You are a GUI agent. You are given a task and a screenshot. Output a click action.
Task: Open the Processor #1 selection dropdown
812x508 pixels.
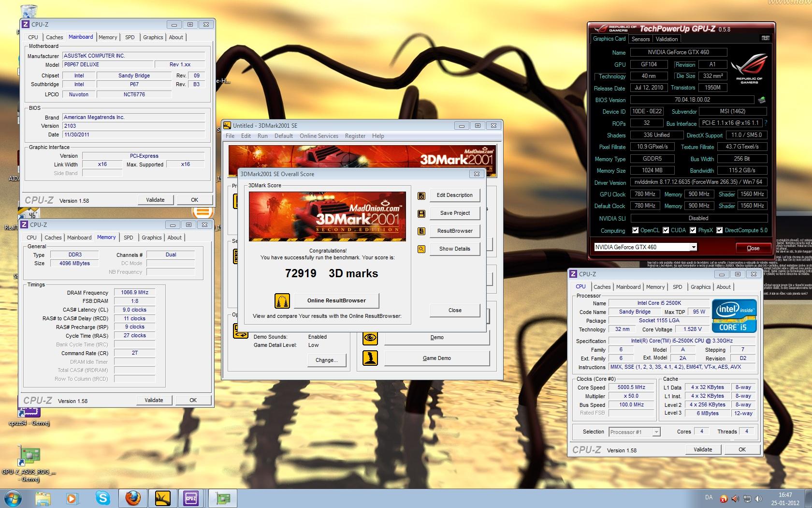click(x=656, y=432)
